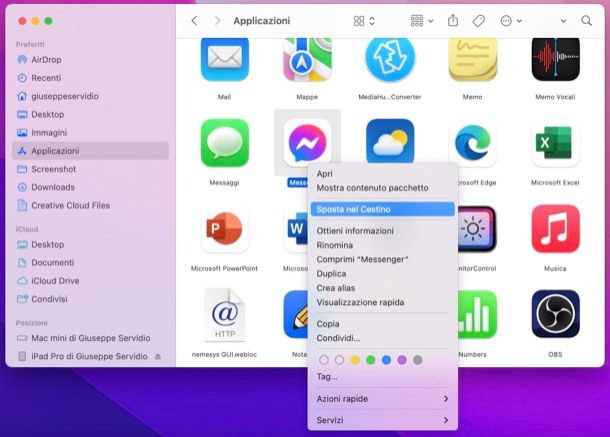Select the MediaHuman Converter app icon
This screenshot has width=610, height=437.
coord(390,59)
